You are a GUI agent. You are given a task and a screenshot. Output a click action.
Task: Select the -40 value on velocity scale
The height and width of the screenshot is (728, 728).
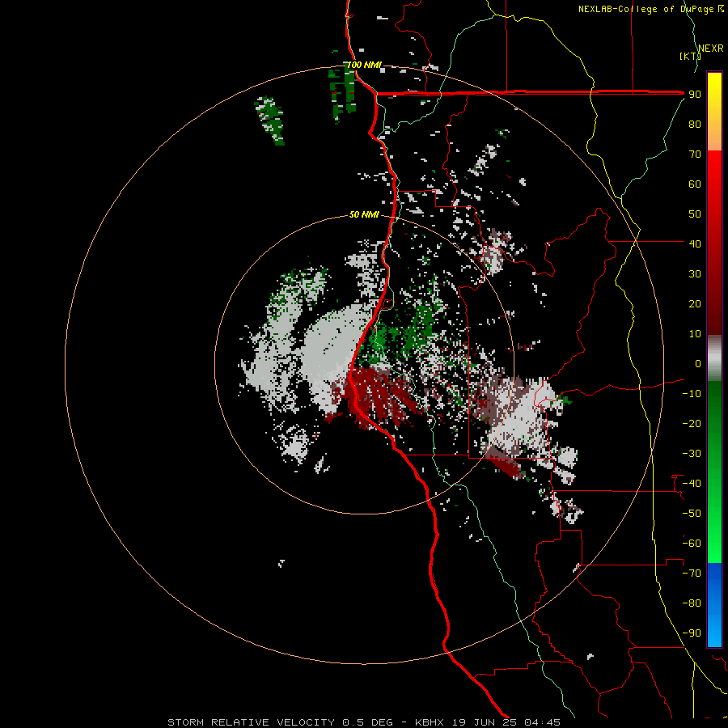(692, 484)
